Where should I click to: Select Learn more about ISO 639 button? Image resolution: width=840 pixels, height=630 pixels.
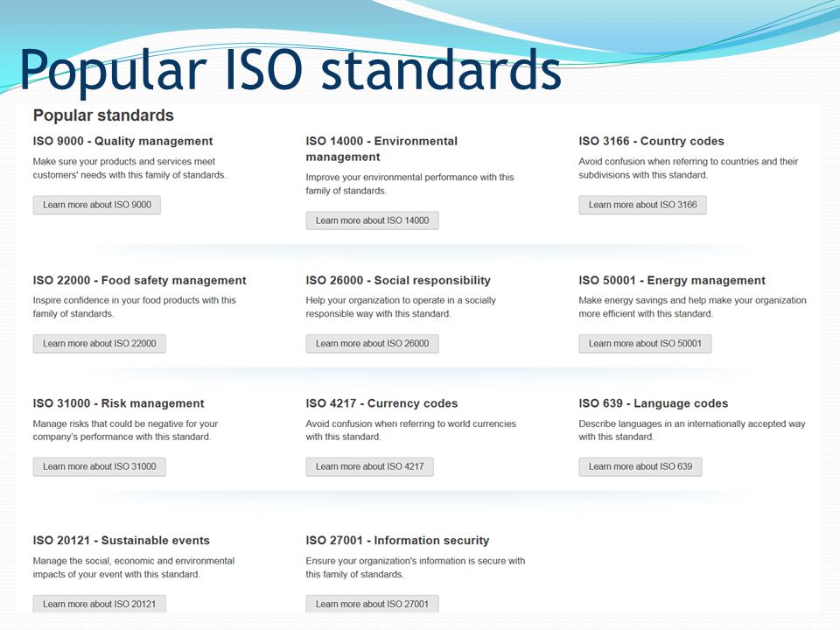pos(640,466)
